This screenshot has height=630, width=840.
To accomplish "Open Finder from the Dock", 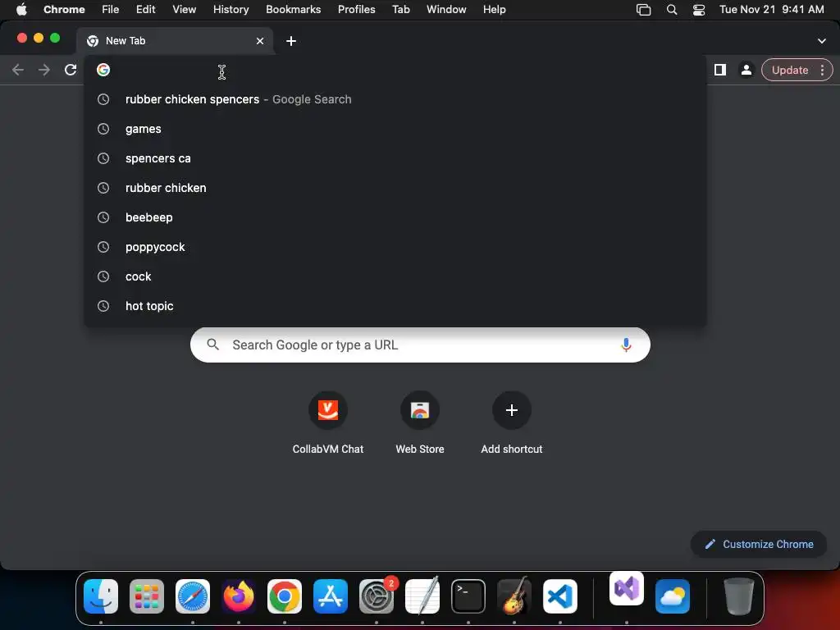I will (x=101, y=596).
